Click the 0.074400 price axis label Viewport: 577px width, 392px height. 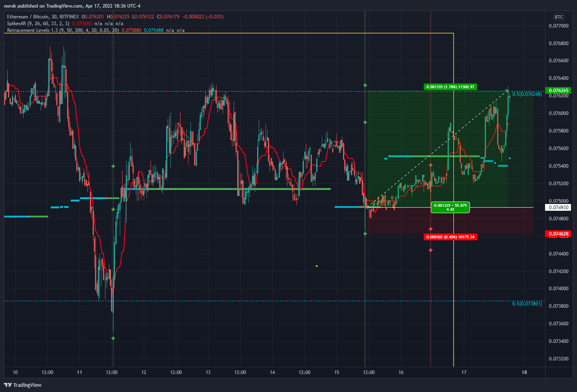tap(558, 254)
